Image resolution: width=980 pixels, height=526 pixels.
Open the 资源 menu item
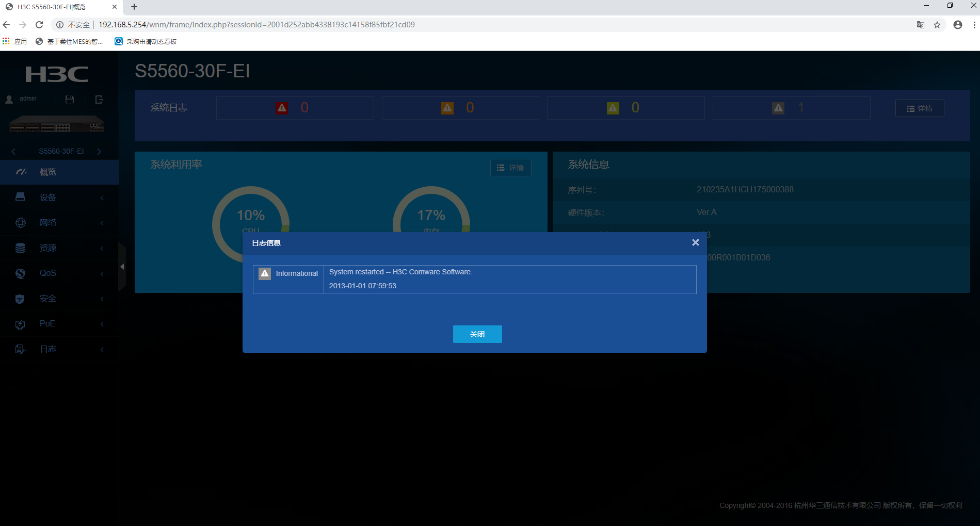59,248
